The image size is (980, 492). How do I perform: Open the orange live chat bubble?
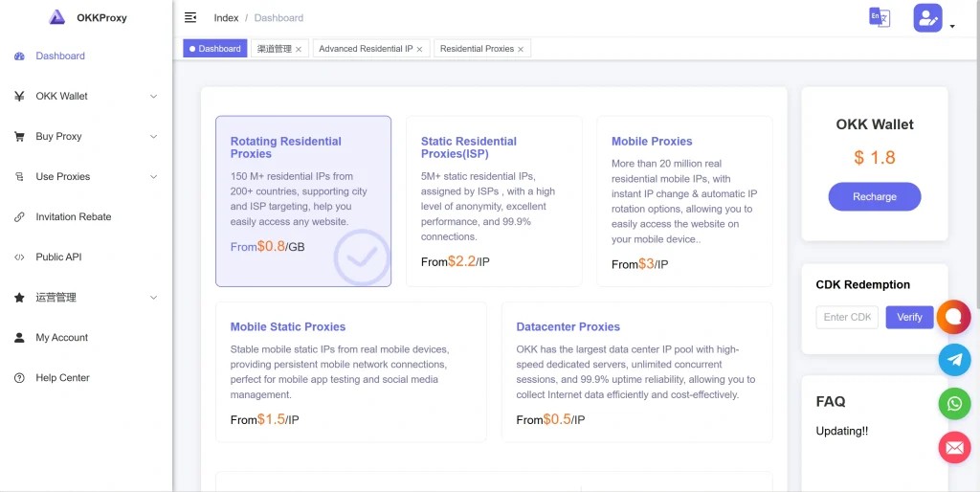coord(954,317)
